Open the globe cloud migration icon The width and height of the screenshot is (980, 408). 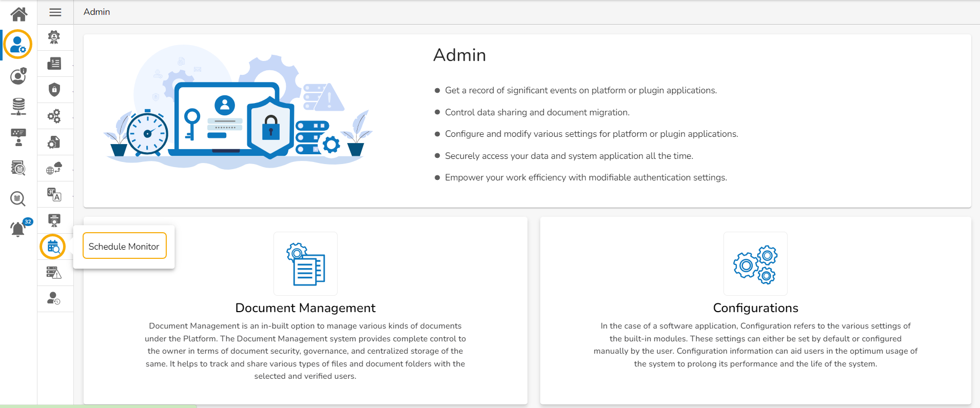pyautogui.click(x=54, y=168)
